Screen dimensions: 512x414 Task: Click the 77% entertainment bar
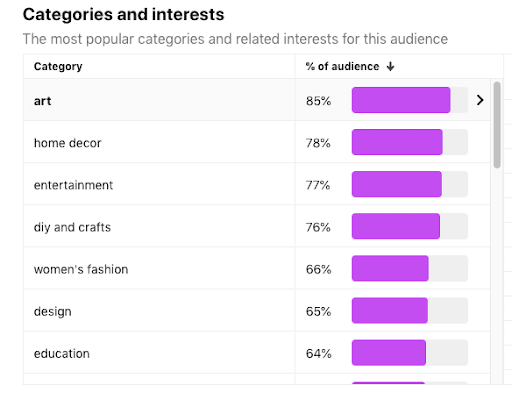[x=397, y=184]
